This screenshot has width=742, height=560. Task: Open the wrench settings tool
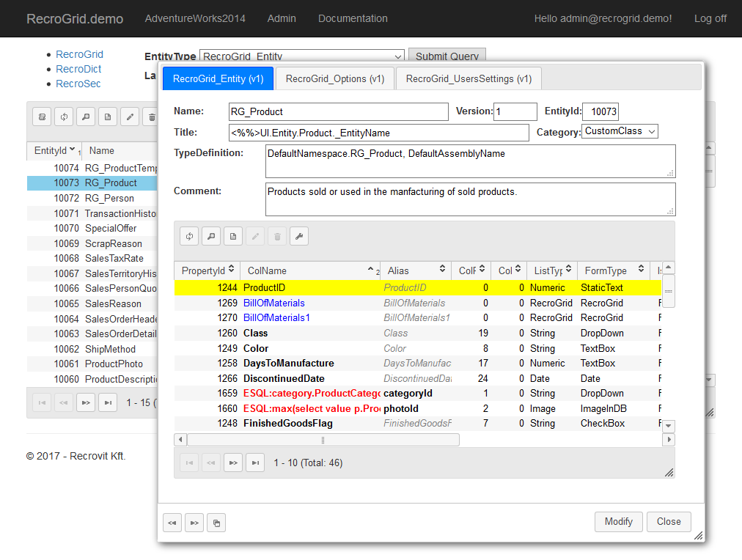299,236
